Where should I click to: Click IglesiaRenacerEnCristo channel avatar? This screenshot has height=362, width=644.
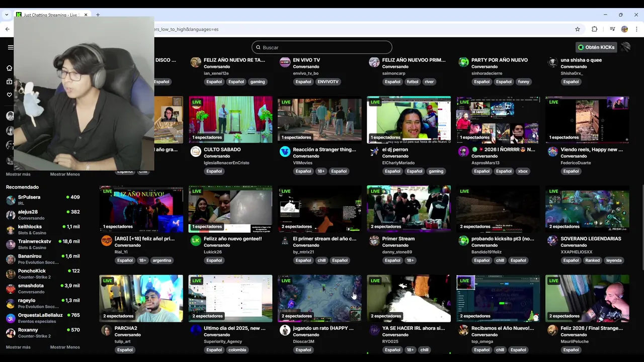(x=196, y=152)
